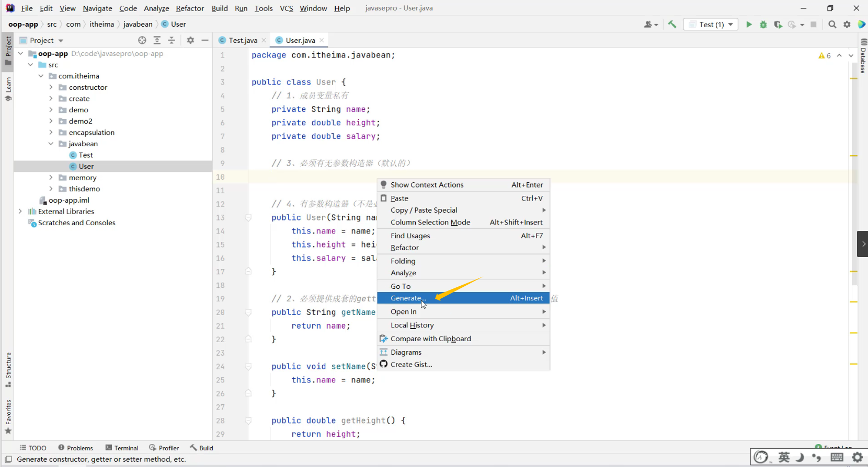Click Collapse All icon in the Project panel header
868x467 pixels.
[x=172, y=40]
